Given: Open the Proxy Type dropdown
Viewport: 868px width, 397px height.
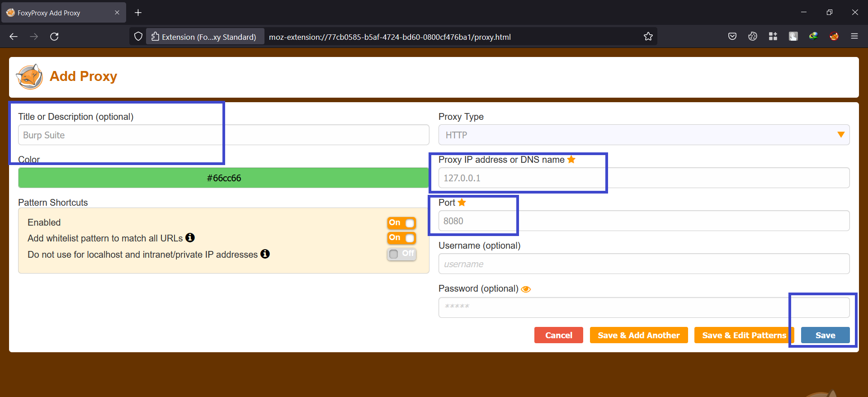Looking at the screenshot, I should tap(644, 135).
